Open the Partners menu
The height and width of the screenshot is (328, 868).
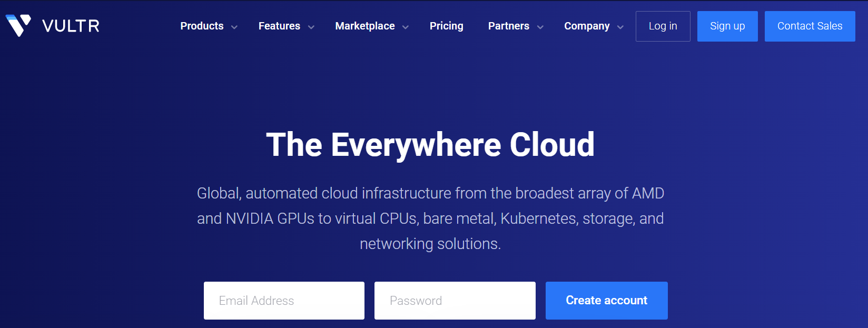(x=509, y=26)
